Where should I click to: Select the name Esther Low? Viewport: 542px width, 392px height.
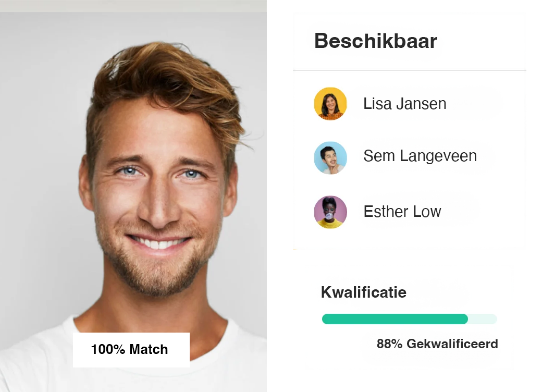[x=402, y=212]
